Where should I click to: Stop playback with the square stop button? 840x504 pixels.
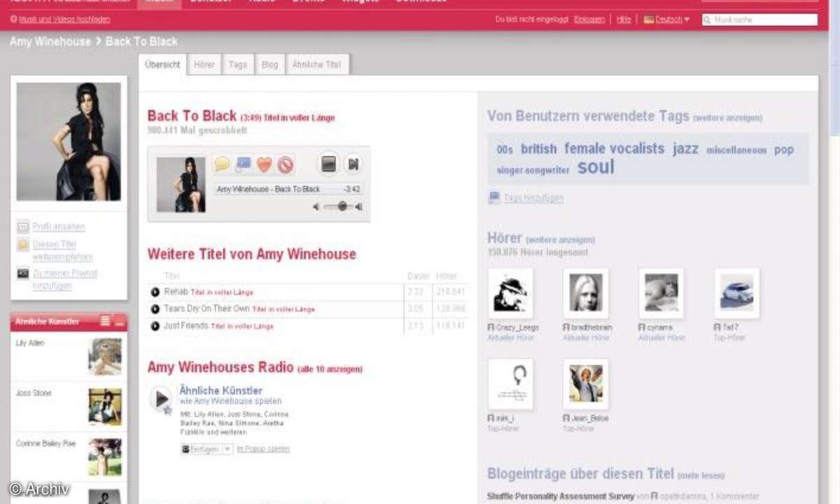click(329, 164)
